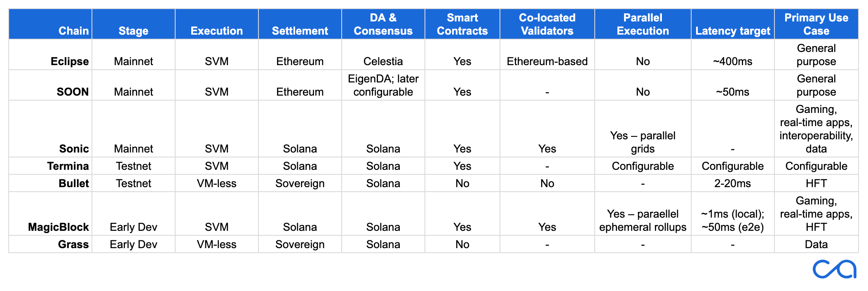Screen dimensions: 868x291
Task: Click the Data use case cell
Action: click(x=816, y=244)
